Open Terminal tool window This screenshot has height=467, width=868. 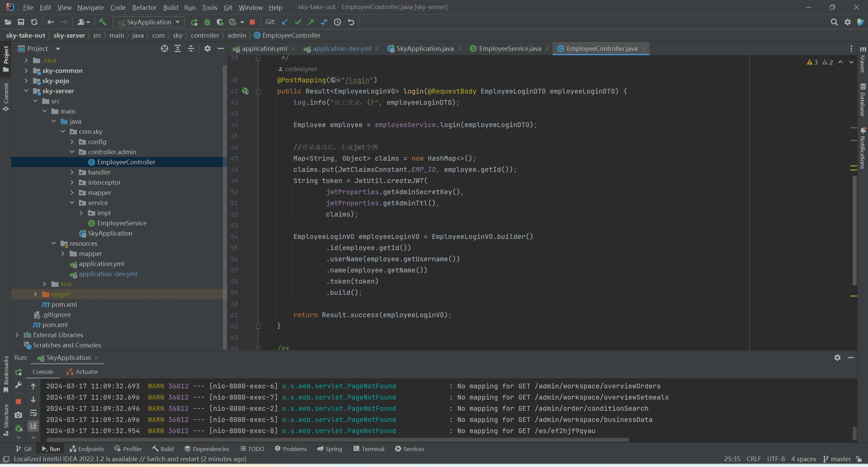click(x=369, y=449)
